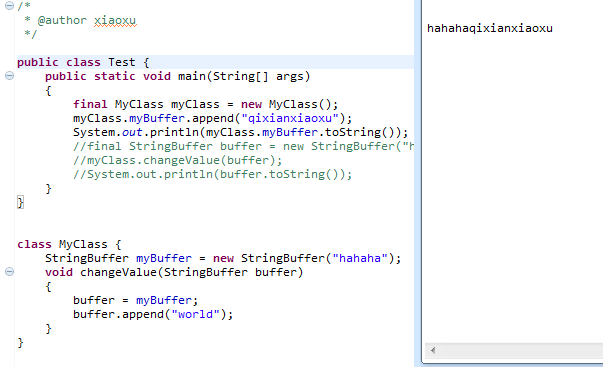Viewport: 603px width, 367px height.
Task: Collapse the main method fold marker
Action: (x=9, y=76)
